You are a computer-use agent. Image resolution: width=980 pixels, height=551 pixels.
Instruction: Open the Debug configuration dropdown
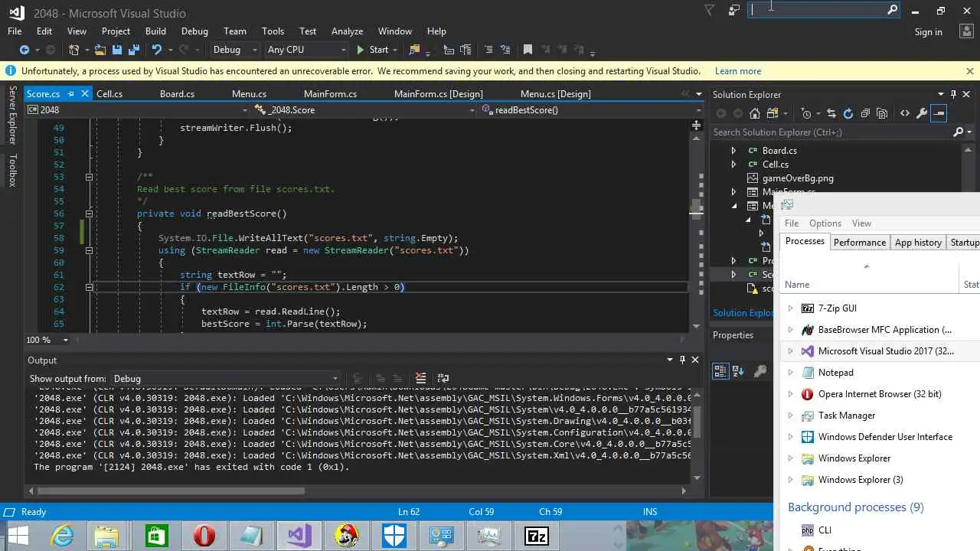[x=234, y=50]
